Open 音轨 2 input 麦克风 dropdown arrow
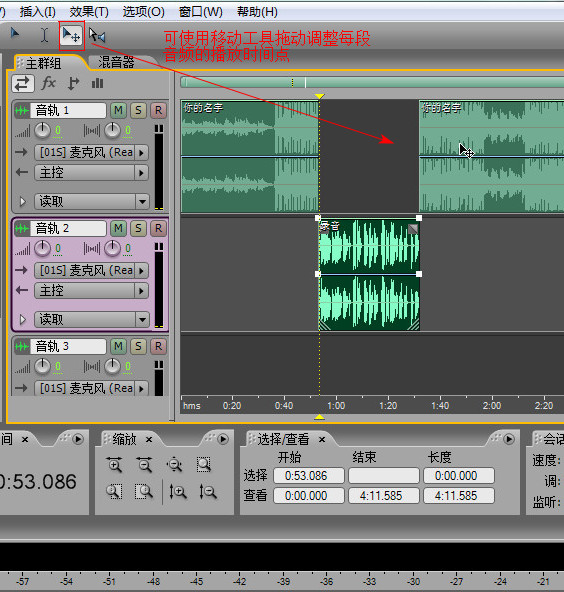The height and width of the screenshot is (592, 564). 142,270
